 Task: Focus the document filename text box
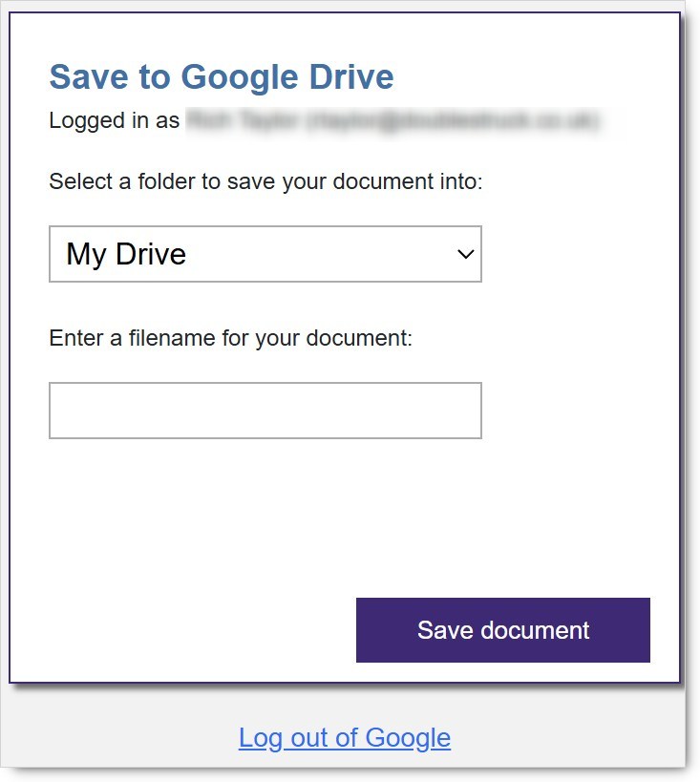pos(265,411)
